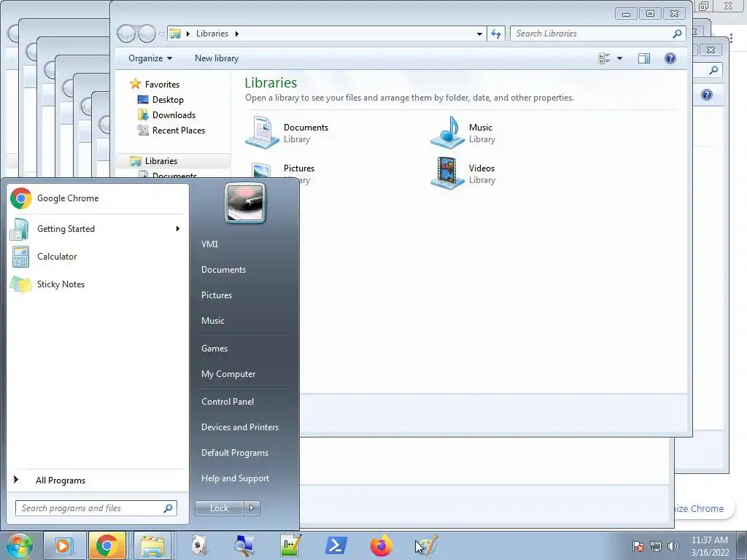747x560 pixels.
Task: Open Paint taskbar icon
Action: click(426, 545)
